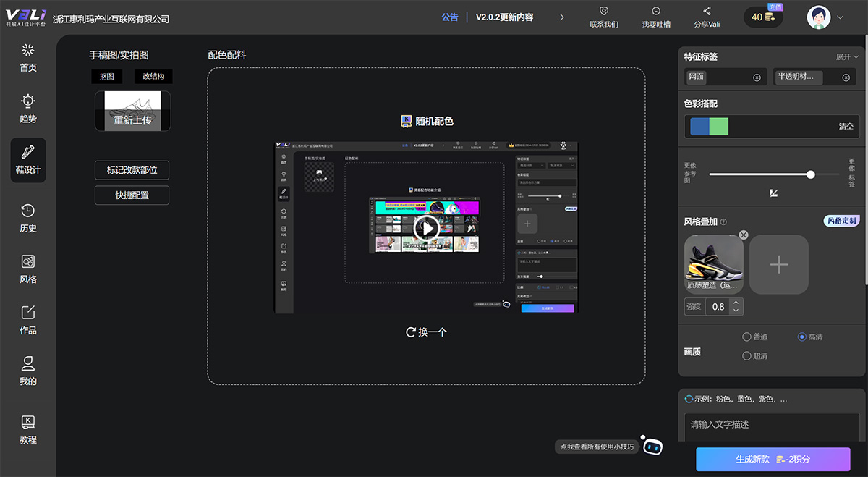Select 普通 image quality

pyautogui.click(x=746, y=337)
